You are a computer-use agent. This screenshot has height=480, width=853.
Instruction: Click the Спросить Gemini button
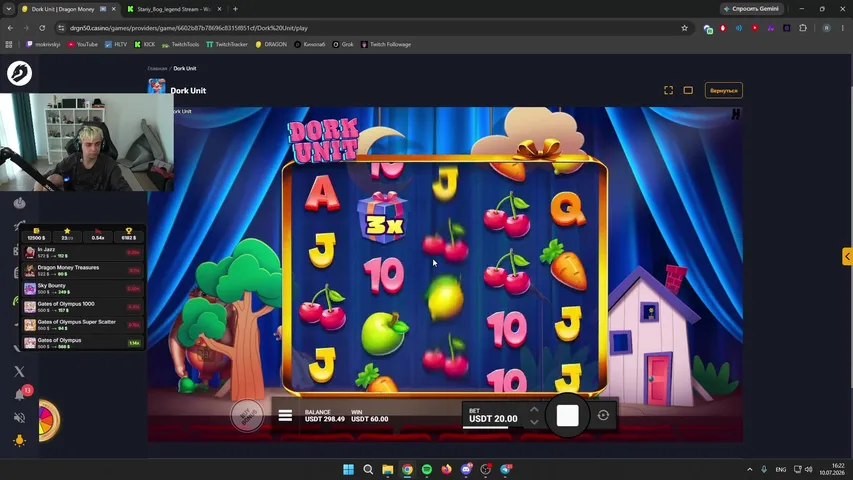pos(751,9)
